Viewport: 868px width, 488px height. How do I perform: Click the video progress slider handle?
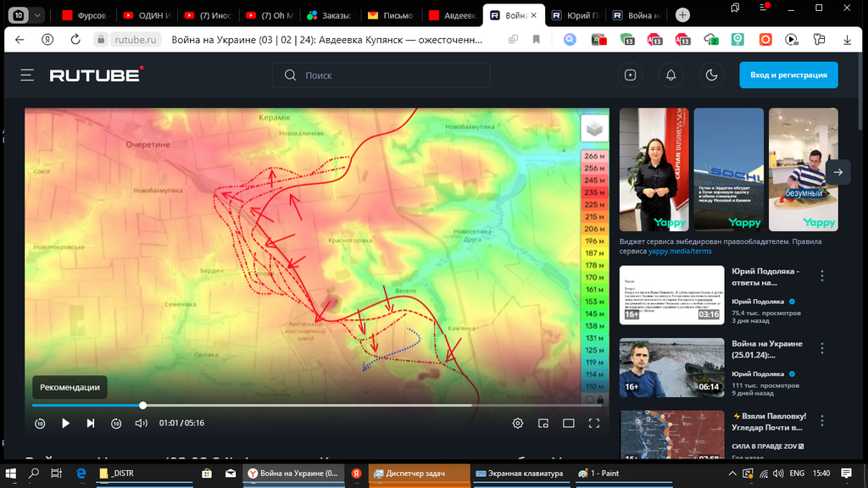(x=142, y=406)
